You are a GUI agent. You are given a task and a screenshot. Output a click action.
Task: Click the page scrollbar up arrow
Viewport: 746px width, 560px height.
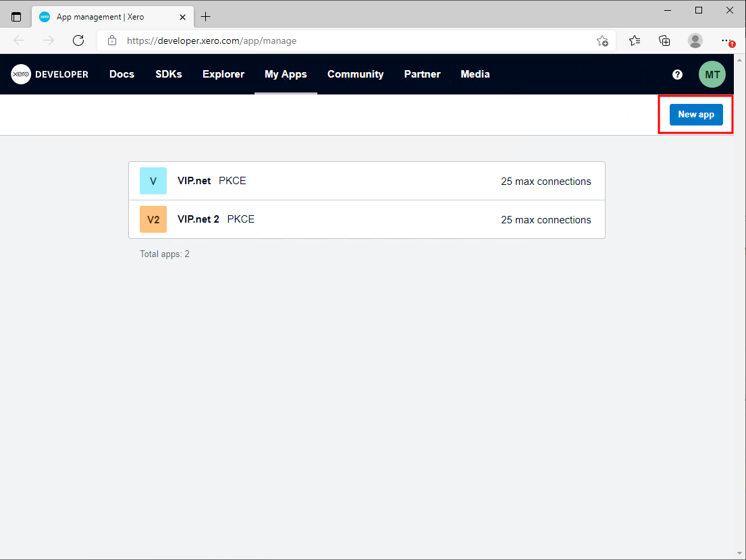click(x=739, y=60)
